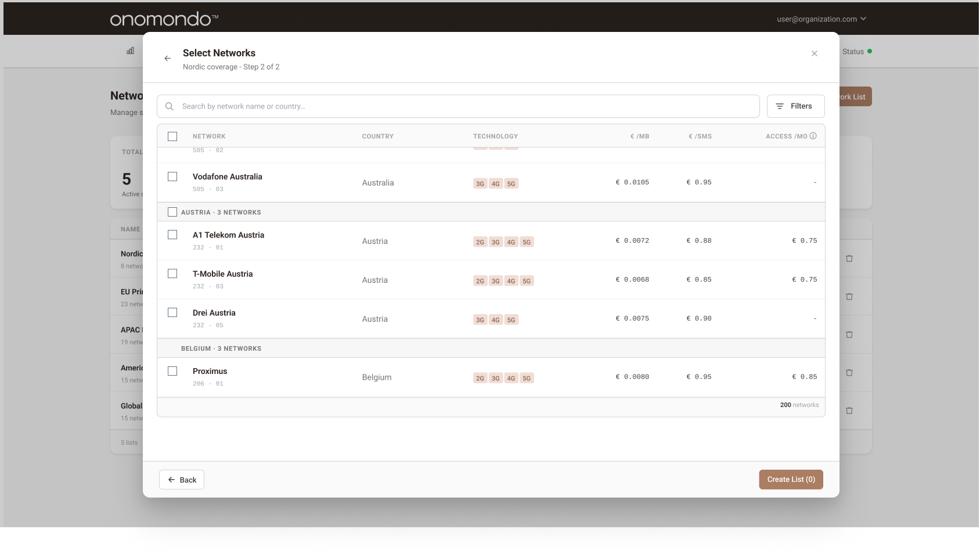
Task: Click the Back button
Action: click(181, 479)
